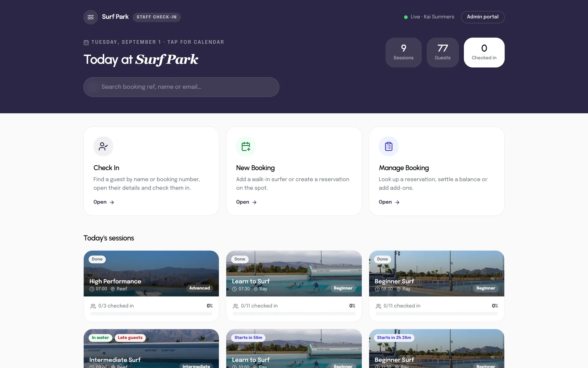The height and width of the screenshot is (368, 588).
Task: Click clock icon on High Performance session
Action: 92,289
